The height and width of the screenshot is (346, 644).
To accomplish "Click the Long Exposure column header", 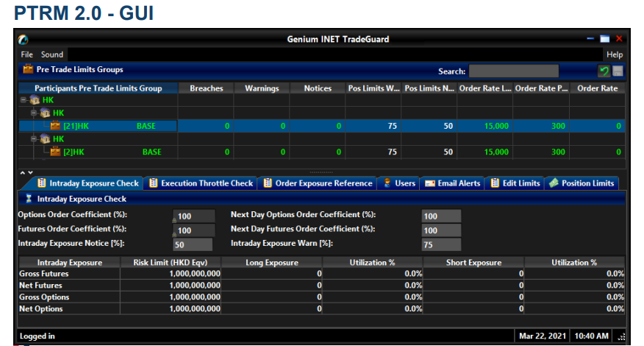I will 271,263.
